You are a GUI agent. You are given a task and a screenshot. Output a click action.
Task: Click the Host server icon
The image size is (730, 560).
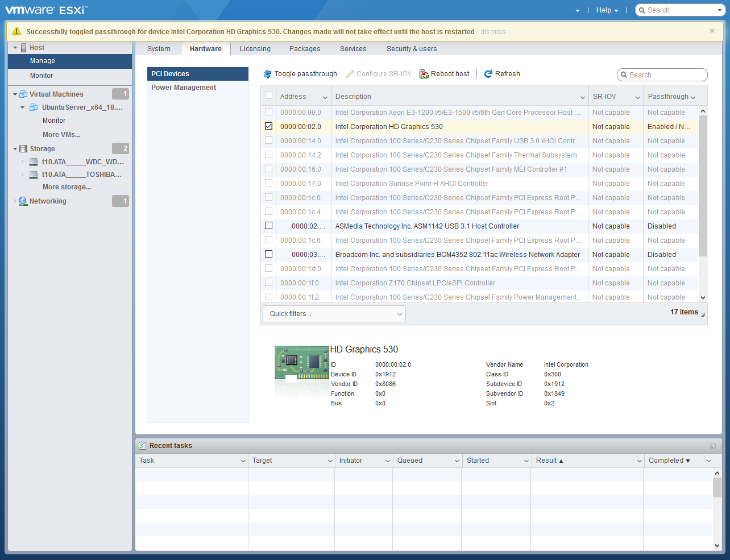click(24, 48)
